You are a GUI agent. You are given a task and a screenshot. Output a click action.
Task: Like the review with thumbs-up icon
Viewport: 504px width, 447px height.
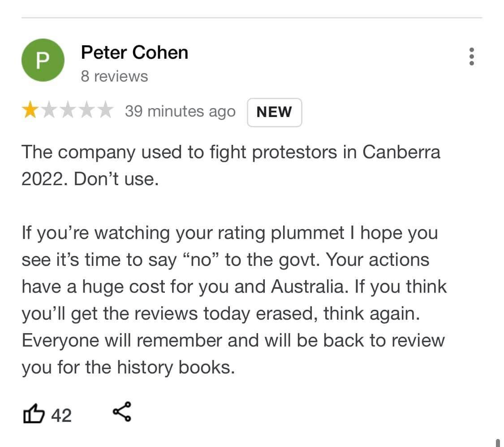pyautogui.click(x=34, y=413)
